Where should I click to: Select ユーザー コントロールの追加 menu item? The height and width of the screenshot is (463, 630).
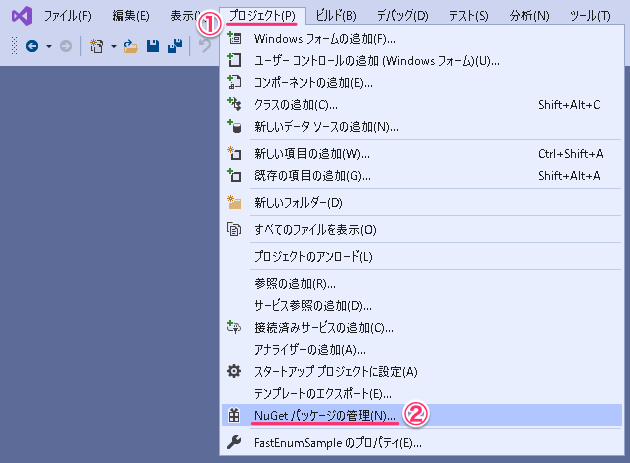[x=422, y=61]
